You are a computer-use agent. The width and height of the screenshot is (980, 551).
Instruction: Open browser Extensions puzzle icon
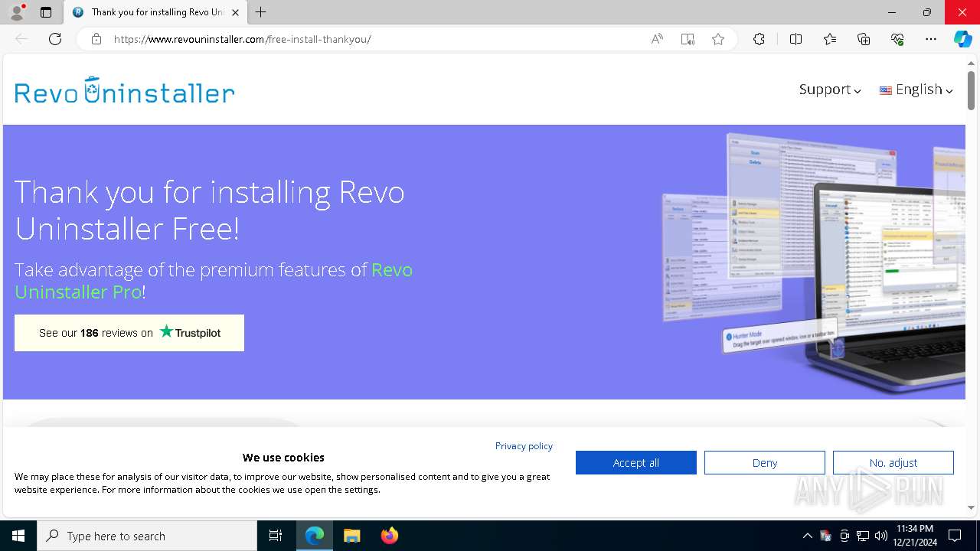(x=759, y=39)
